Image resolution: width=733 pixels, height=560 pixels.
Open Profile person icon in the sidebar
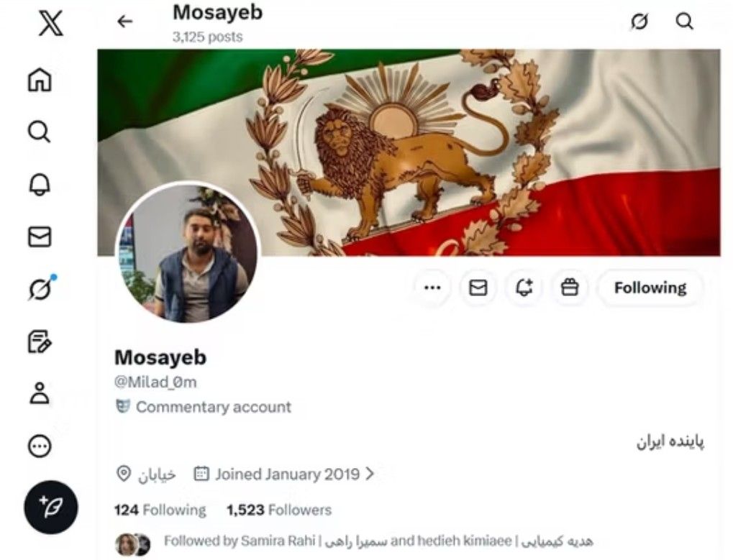point(40,393)
